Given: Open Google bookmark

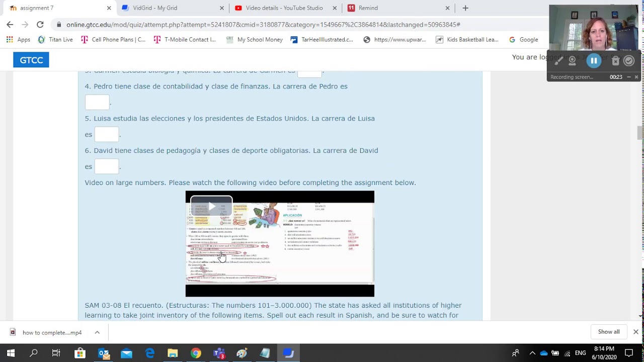Looking at the screenshot, I should pos(523,40).
